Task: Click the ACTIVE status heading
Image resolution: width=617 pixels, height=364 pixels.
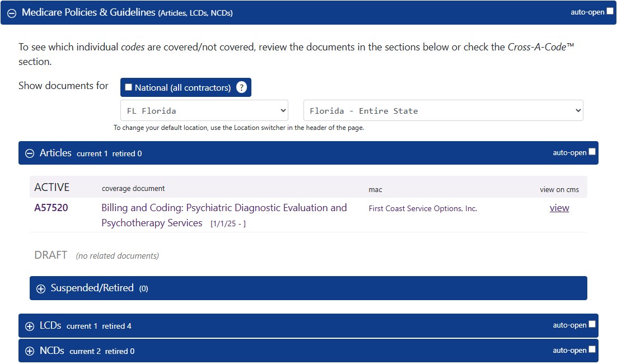Action: (52, 187)
